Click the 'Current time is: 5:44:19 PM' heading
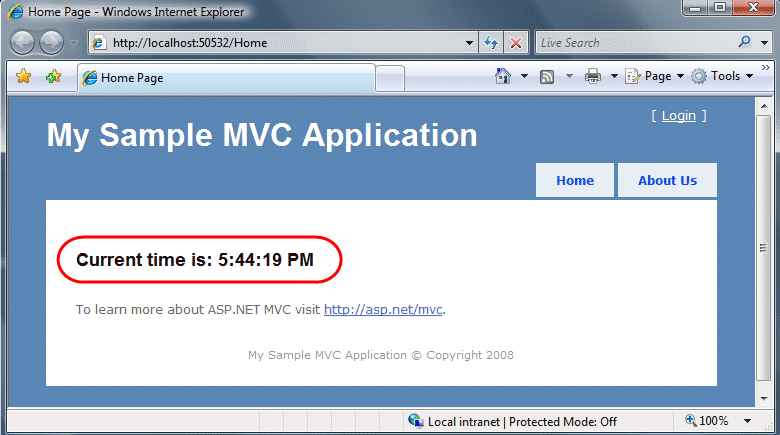This screenshot has height=435, width=780. coord(195,259)
